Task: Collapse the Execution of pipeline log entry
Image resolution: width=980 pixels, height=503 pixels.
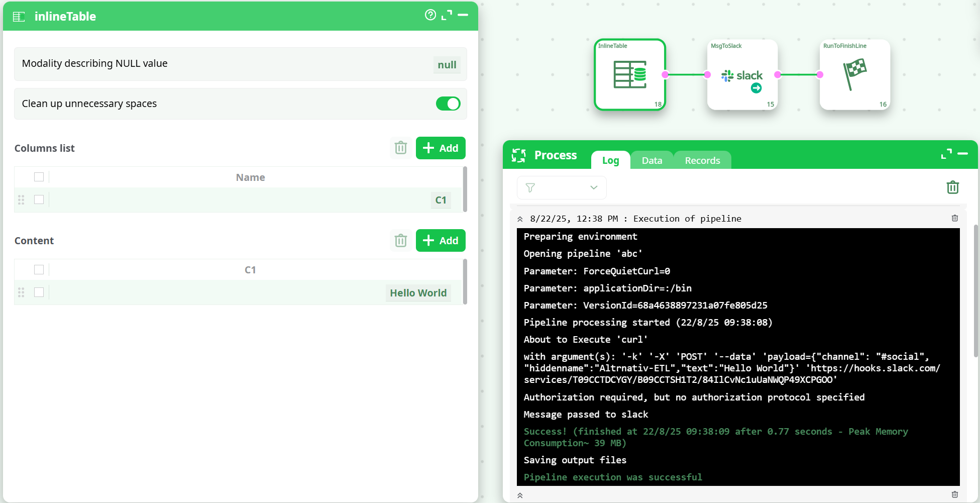Action: tap(520, 219)
